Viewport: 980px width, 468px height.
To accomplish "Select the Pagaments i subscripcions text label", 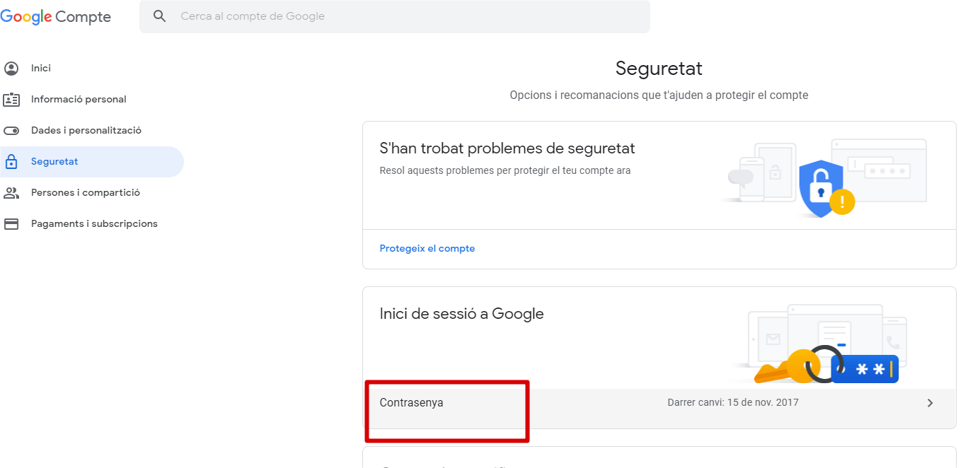I will point(94,224).
